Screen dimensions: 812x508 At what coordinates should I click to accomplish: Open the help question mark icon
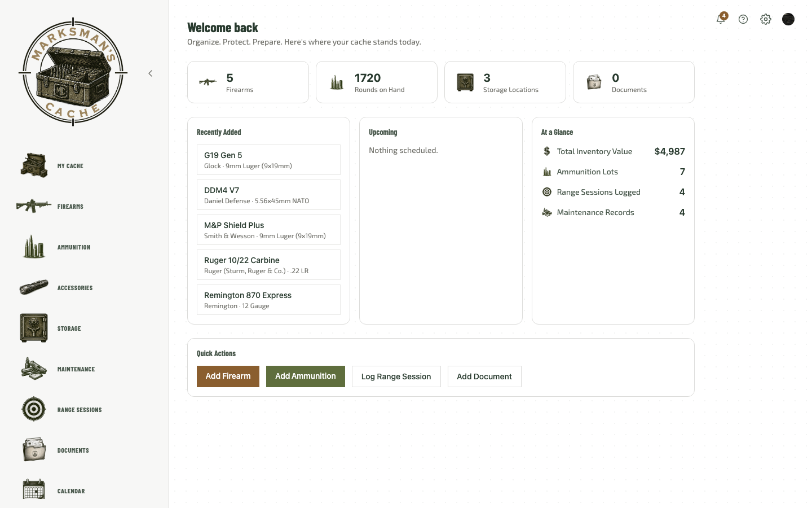coord(743,19)
